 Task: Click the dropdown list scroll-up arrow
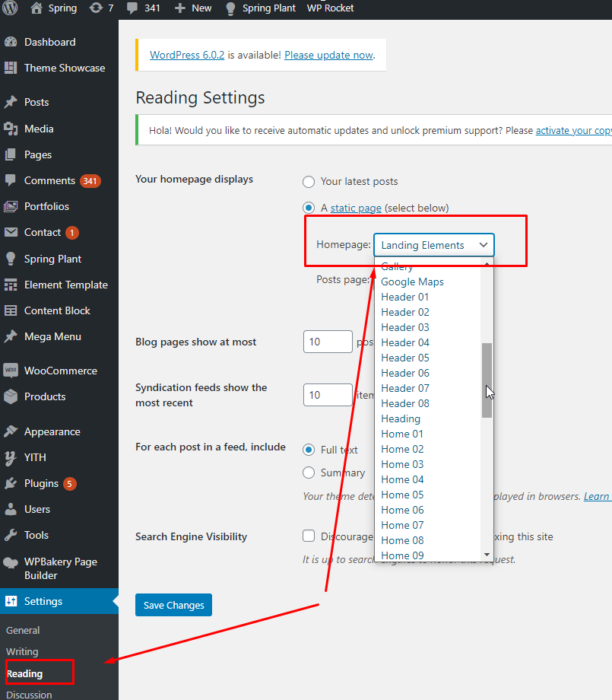pos(487,264)
